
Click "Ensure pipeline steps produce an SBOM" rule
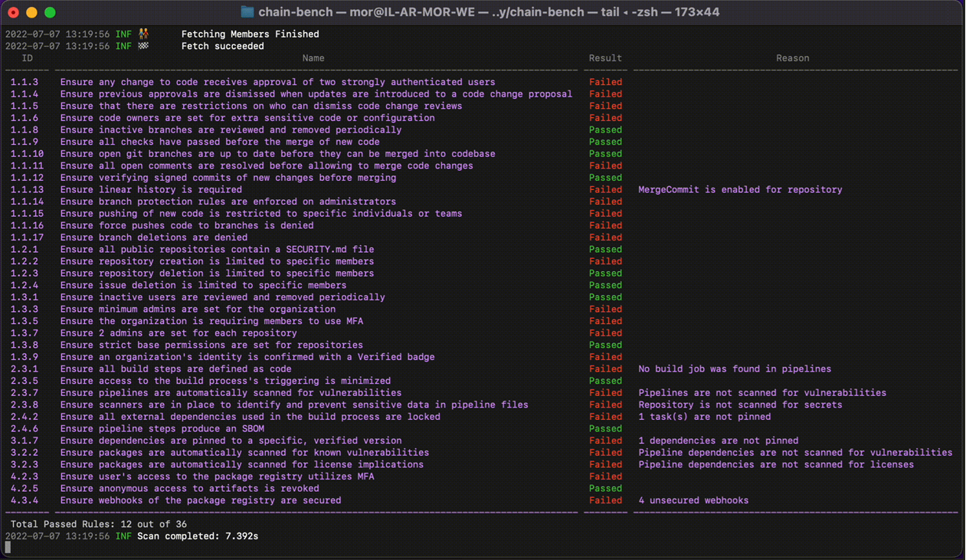click(162, 428)
